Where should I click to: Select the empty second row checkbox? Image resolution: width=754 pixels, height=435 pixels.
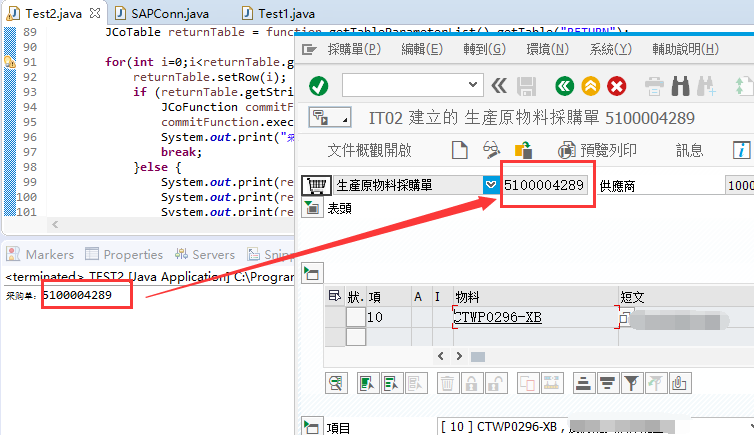pyautogui.click(x=356, y=337)
